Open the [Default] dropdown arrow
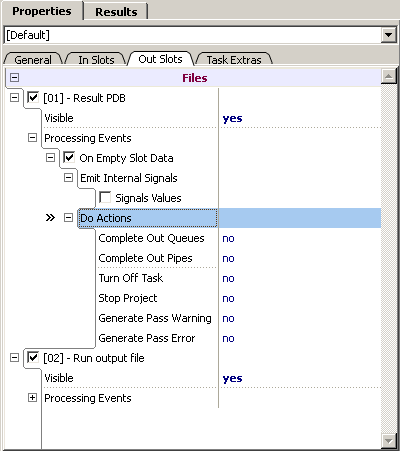 pos(388,35)
